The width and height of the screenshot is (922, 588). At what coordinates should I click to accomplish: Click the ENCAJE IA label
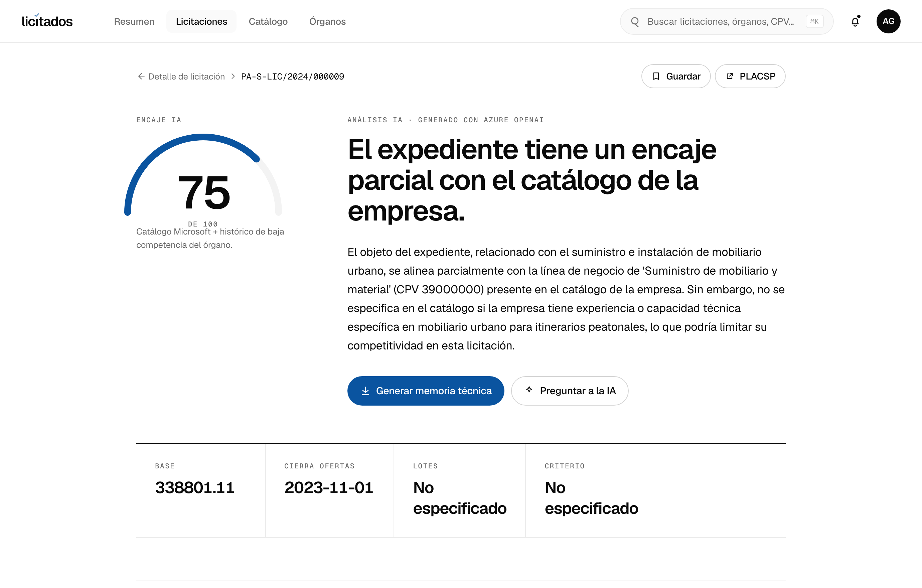(x=159, y=120)
